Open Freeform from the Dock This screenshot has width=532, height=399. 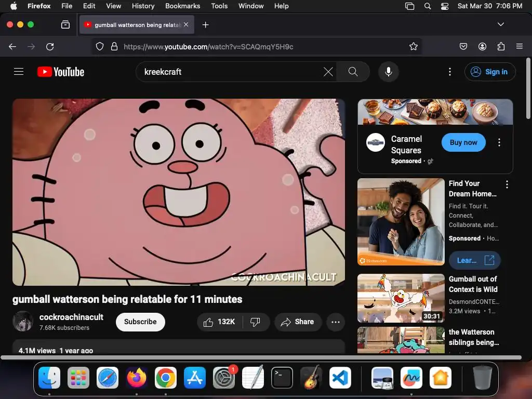pyautogui.click(x=411, y=378)
